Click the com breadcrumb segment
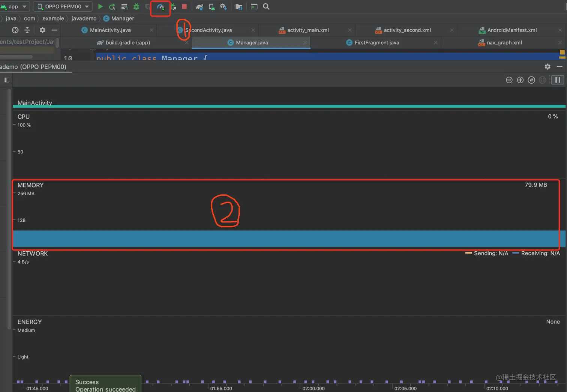567x392 pixels. 30,18
